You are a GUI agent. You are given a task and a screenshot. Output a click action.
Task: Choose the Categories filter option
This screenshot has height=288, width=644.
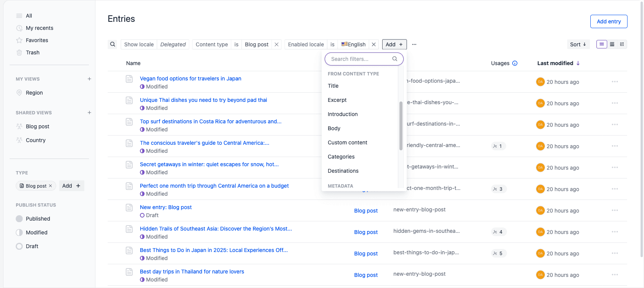click(341, 157)
